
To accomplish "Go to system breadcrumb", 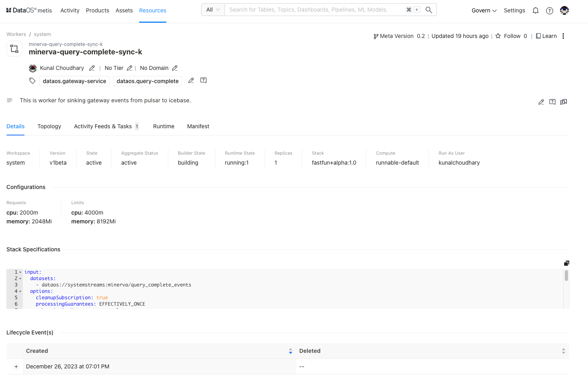I will click(x=42, y=34).
